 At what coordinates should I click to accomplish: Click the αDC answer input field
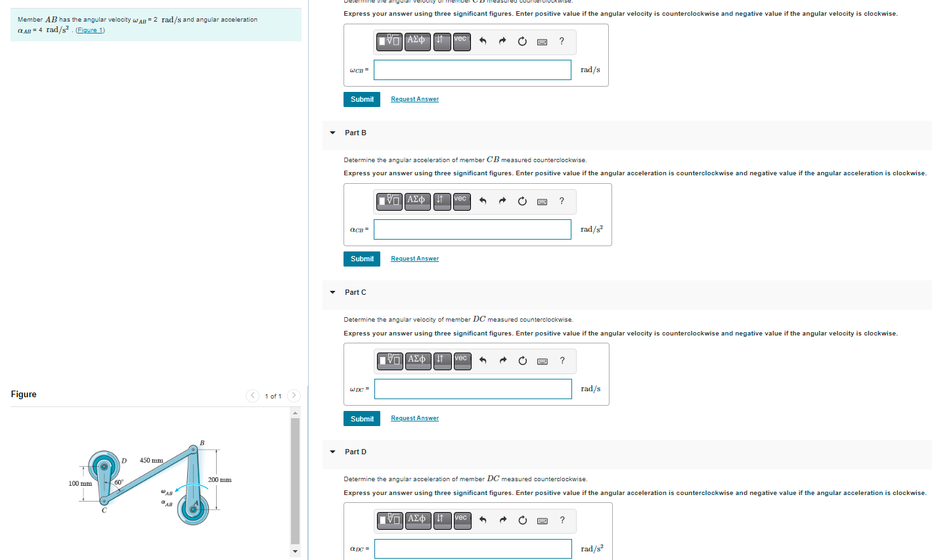tap(473, 549)
